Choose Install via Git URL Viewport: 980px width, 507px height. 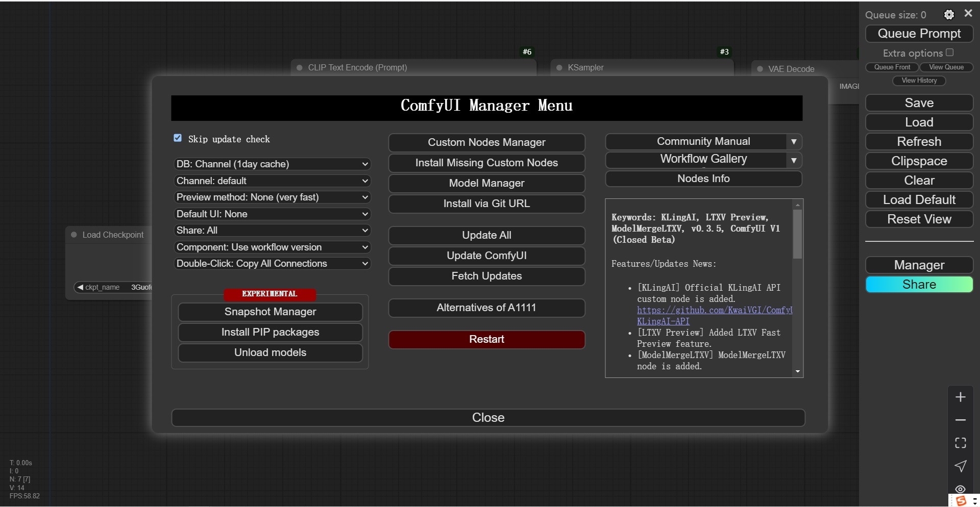pos(486,204)
